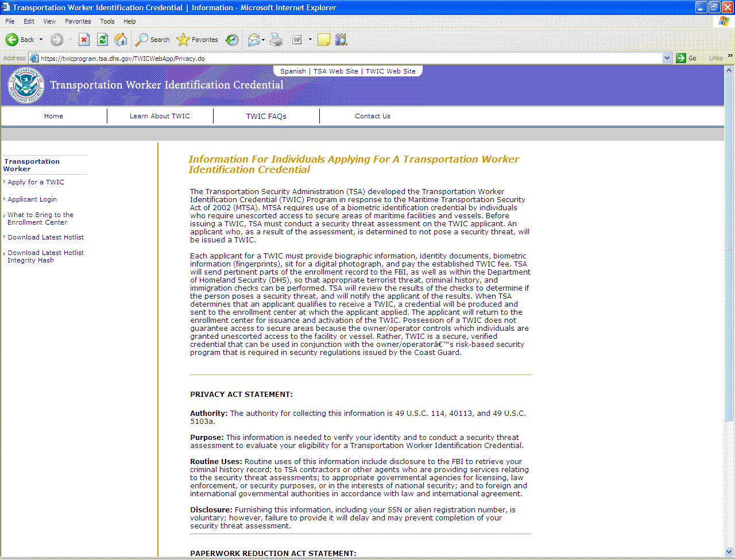Click the Research books-and-magnifier toolbar icon
Viewport: 735px width, 560px height.
click(342, 40)
